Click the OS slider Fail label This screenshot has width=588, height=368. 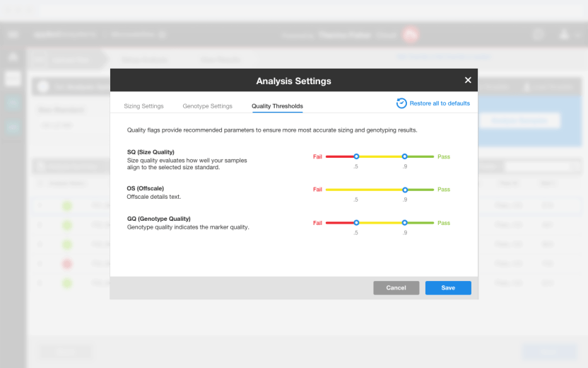coord(317,190)
